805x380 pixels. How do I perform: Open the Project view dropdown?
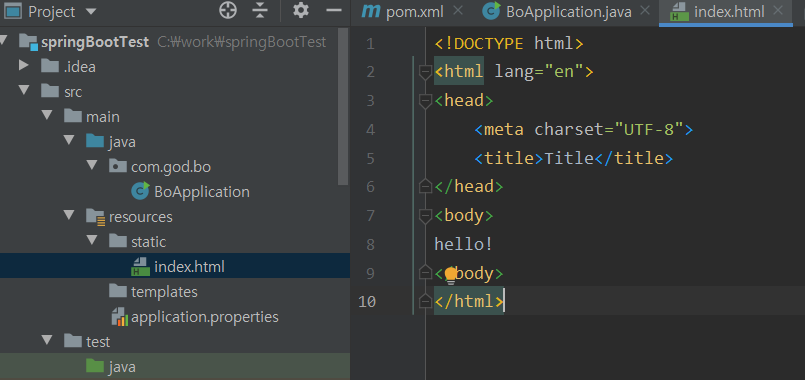point(90,11)
